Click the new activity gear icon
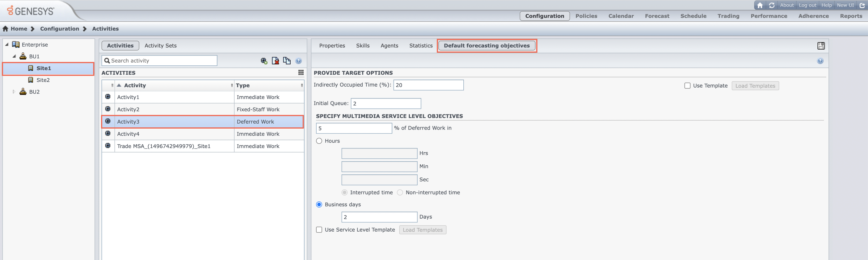Viewport: 868px width, 260px height. (264, 61)
